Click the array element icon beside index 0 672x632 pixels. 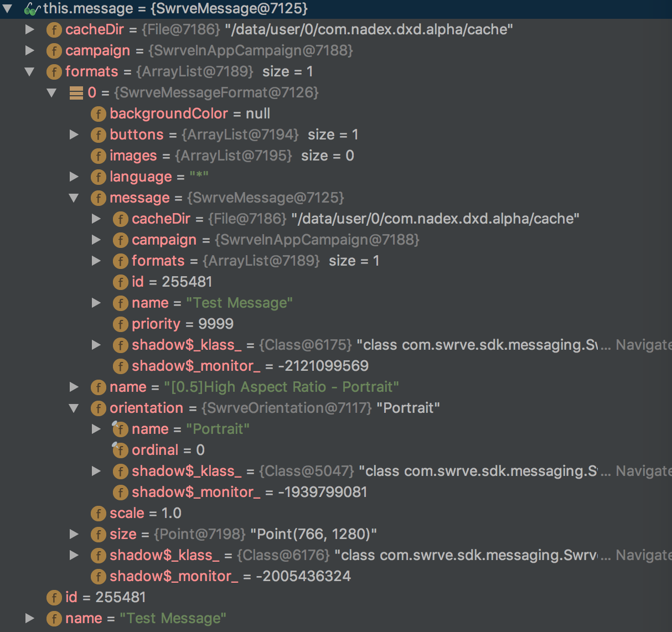point(77,92)
